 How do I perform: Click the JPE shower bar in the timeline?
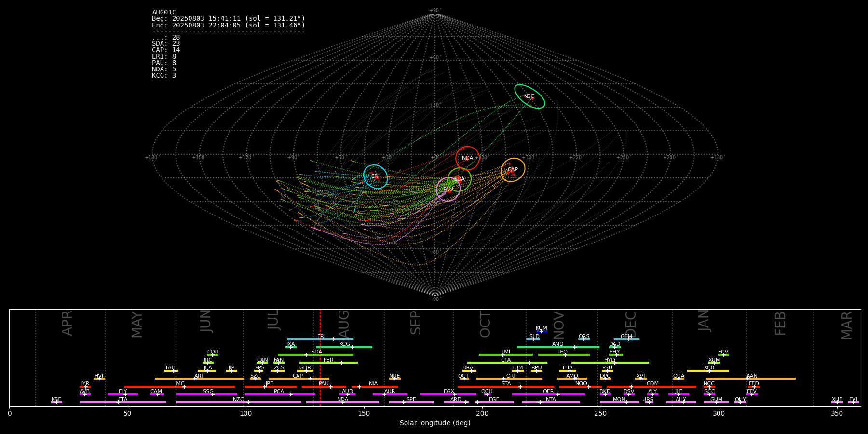click(271, 387)
